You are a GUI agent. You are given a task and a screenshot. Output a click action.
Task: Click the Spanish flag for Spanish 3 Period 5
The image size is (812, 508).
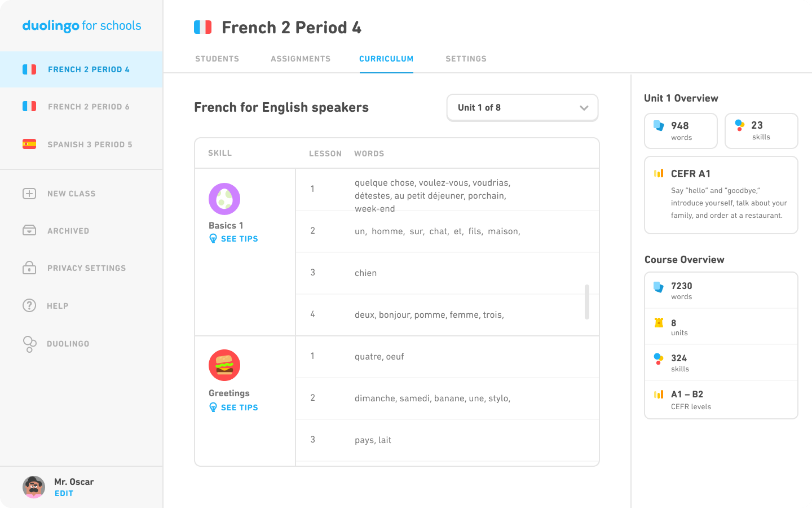tap(29, 144)
